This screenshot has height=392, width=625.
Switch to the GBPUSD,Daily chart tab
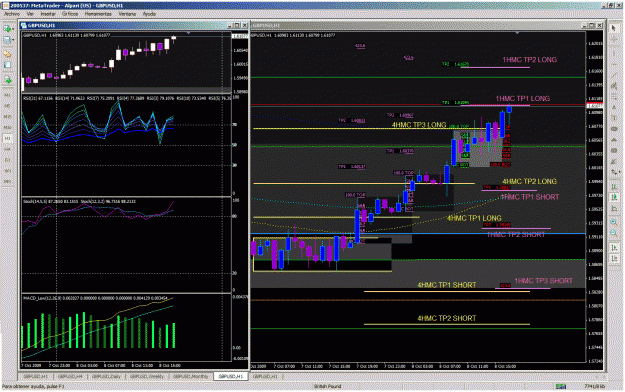click(x=106, y=376)
